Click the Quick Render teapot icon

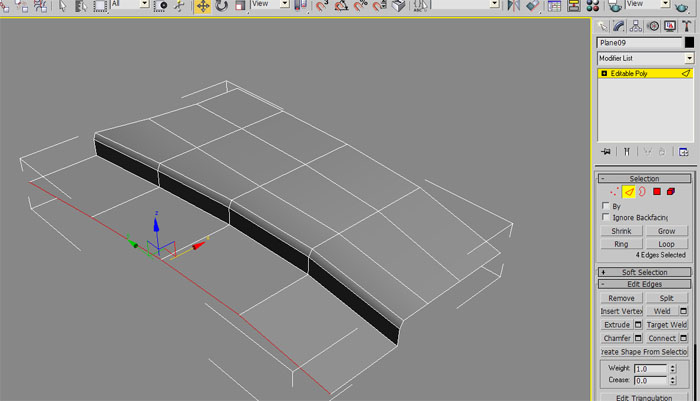(x=682, y=6)
